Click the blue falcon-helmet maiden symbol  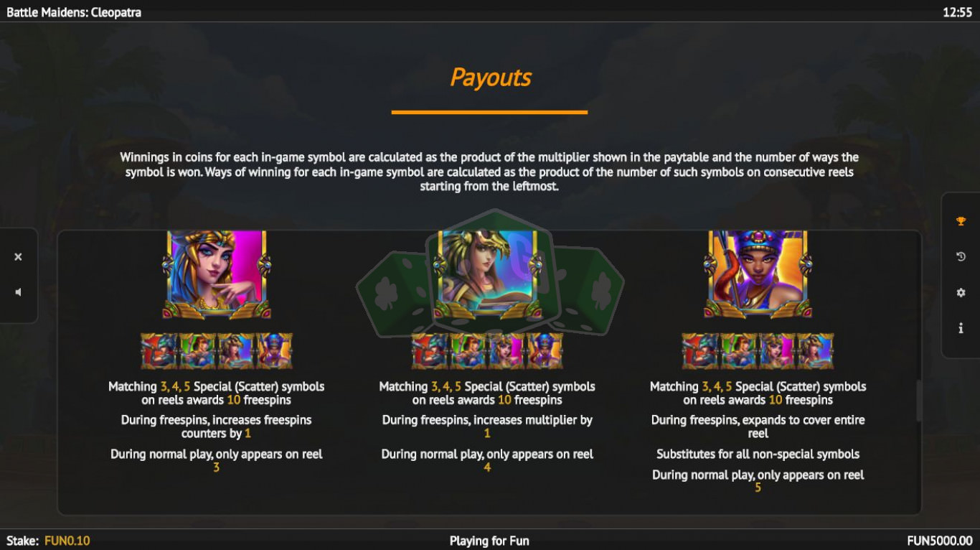488,275
